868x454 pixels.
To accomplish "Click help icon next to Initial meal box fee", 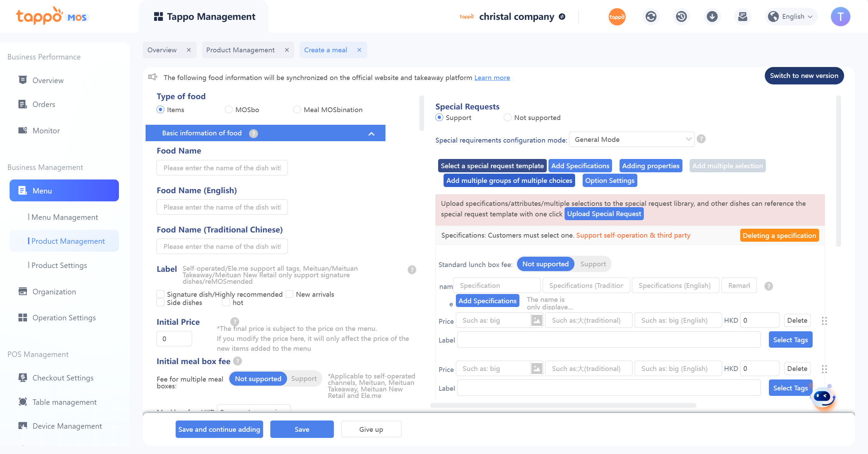I will click(238, 361).
